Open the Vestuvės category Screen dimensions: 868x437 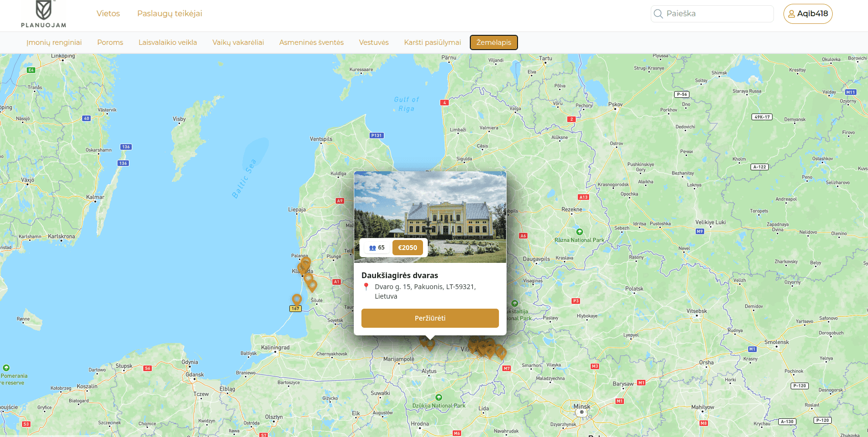pos(374,42)
